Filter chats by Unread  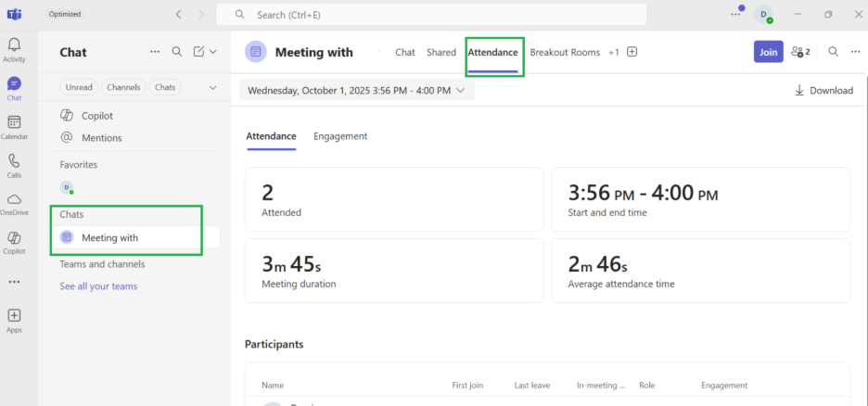(x=79, y=87)
